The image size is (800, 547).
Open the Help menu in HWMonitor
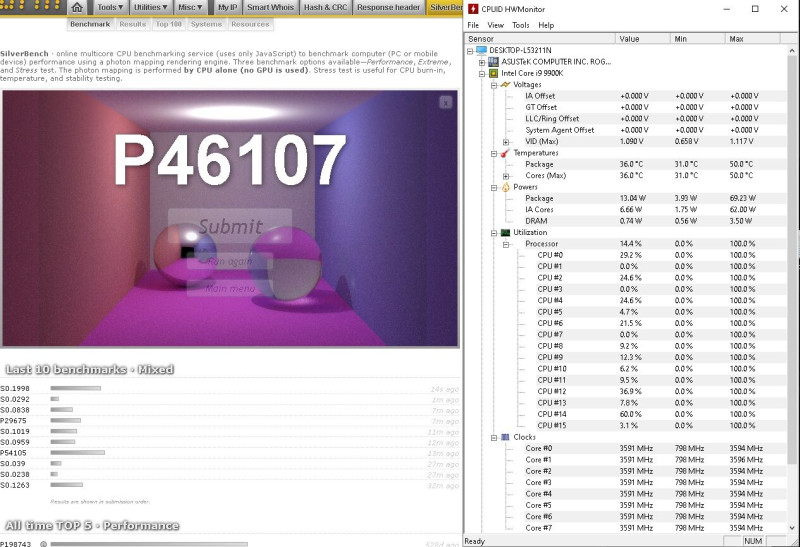click(546, 25)
